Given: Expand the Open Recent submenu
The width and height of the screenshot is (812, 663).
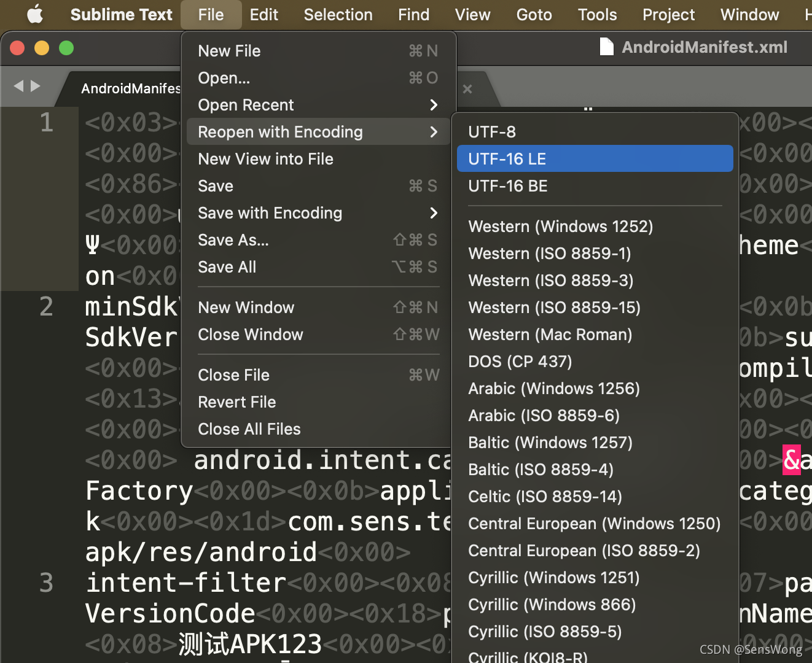Looking at the screenshot, I should pos(319,105).
